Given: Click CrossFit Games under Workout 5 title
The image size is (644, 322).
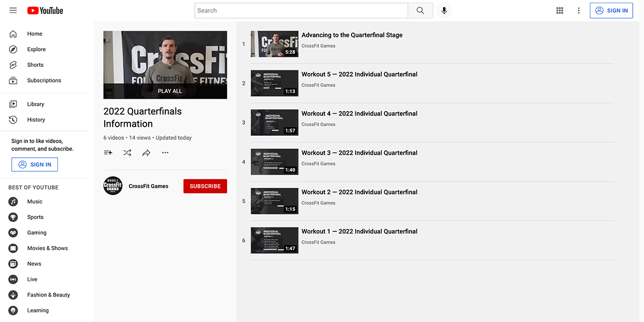Looking at the screenshot, I should click(x=318, y=85).
